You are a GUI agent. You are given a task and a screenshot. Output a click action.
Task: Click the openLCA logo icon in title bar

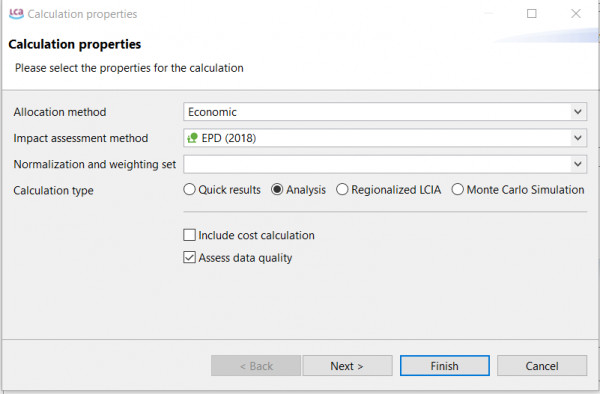[16, 14]
